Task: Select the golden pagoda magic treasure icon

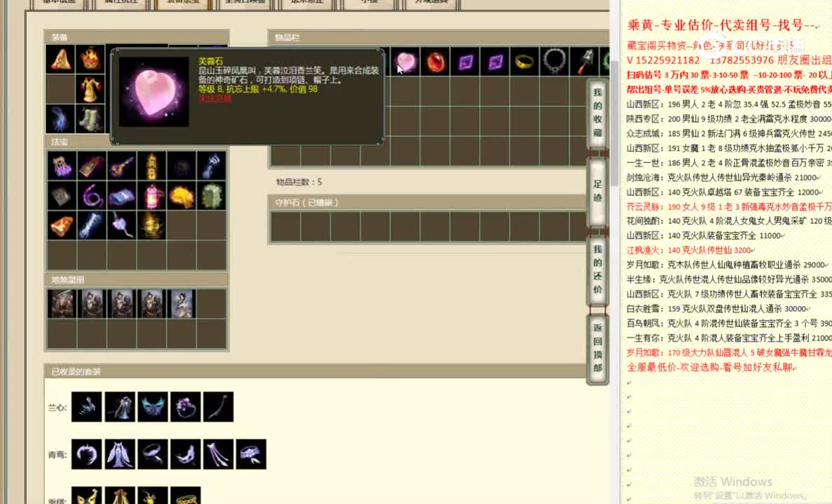Action: click(152, 166)
